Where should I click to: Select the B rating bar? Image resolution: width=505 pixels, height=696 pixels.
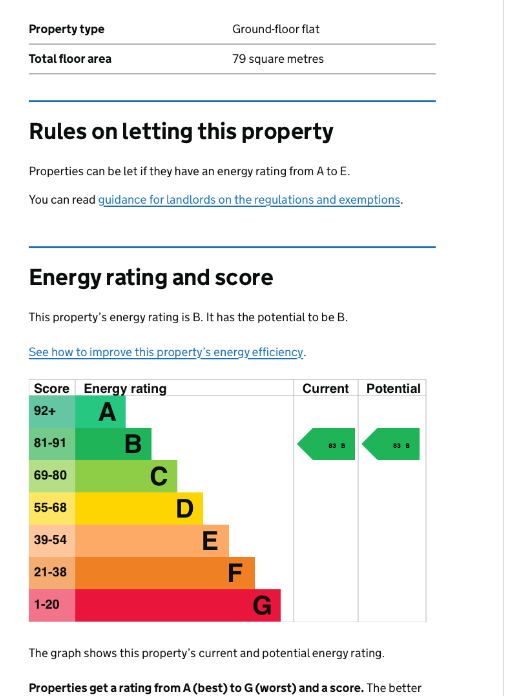(x=113, y=444)
